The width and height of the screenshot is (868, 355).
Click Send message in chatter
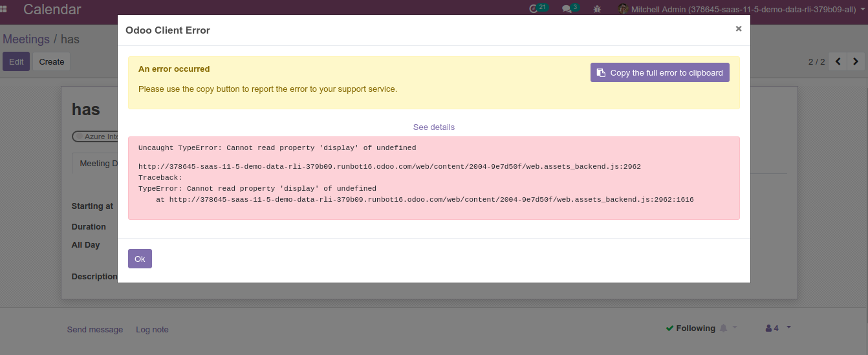click(95, 330)
